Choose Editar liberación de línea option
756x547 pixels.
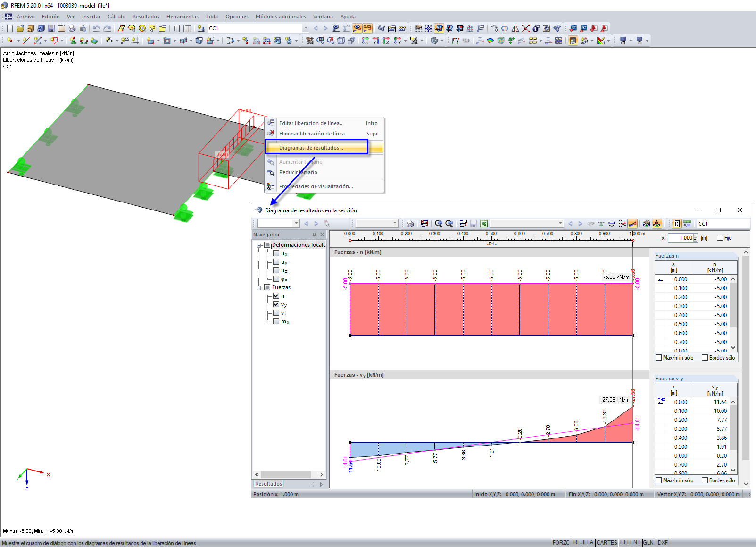(324, 123)
